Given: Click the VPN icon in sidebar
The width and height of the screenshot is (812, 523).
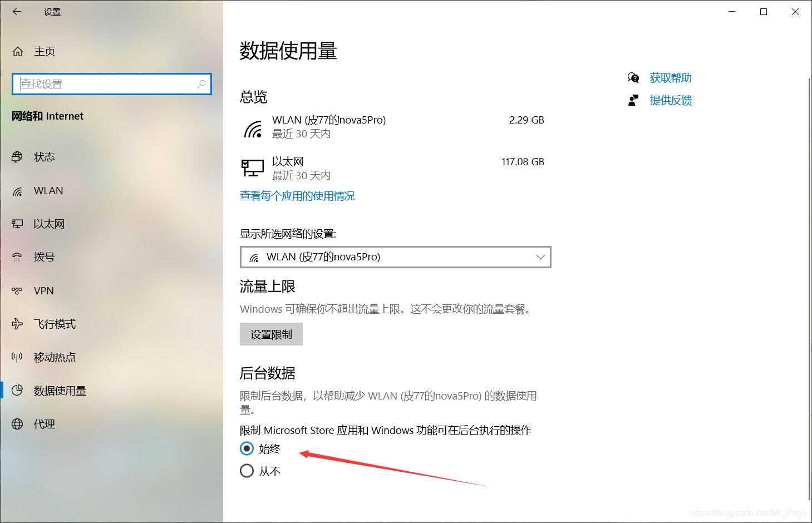Looking at the screenshot, I should [x=17, y=290].
